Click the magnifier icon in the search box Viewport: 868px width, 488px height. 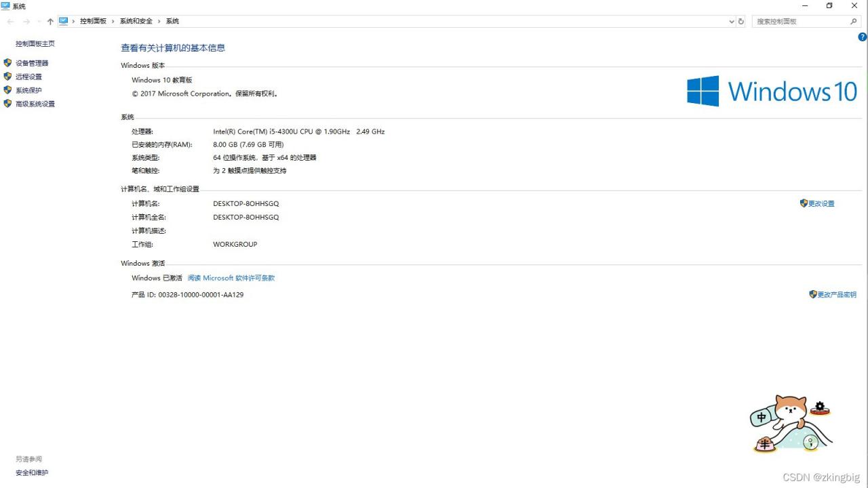pyautogui.click(x=854, y=22)
